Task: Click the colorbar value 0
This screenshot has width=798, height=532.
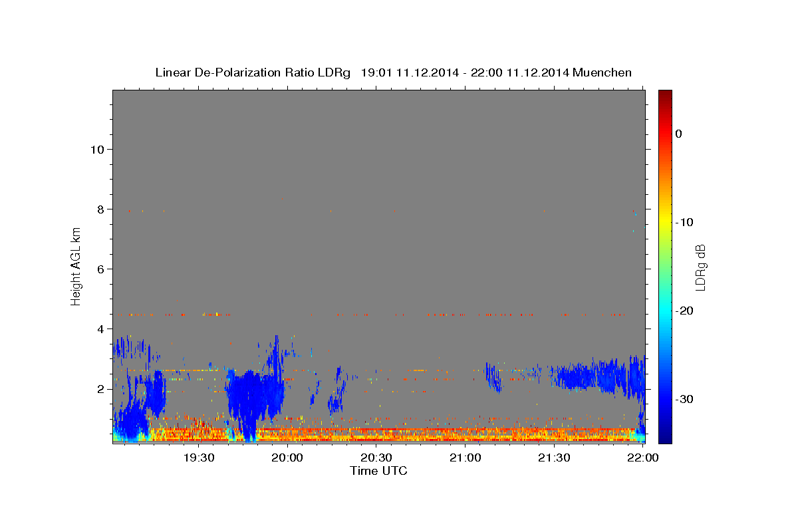Action: [679, 134]
